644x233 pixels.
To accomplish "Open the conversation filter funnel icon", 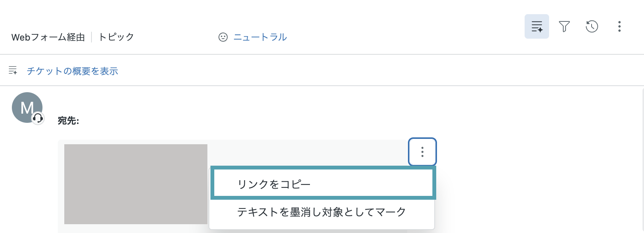I will 564,26.
